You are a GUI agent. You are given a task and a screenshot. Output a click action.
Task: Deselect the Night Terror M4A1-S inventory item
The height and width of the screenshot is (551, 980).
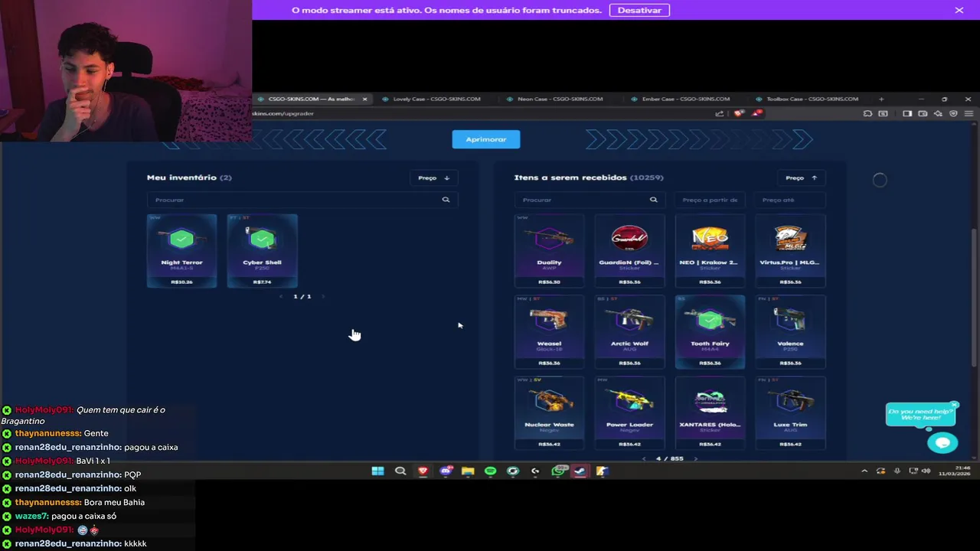point(181,251)
